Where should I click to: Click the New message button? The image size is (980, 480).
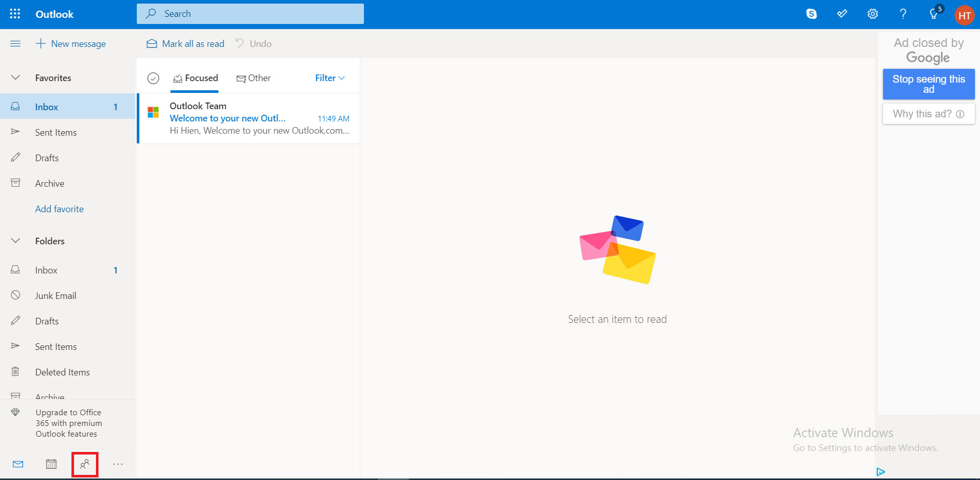coord(71,44)
